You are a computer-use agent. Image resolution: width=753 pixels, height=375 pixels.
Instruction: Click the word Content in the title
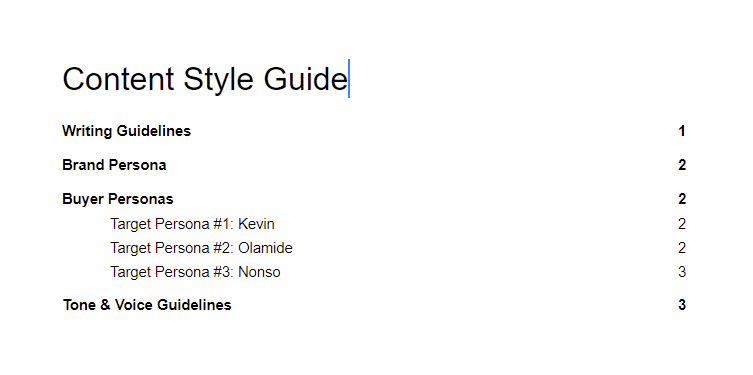[x=118, y=79]
